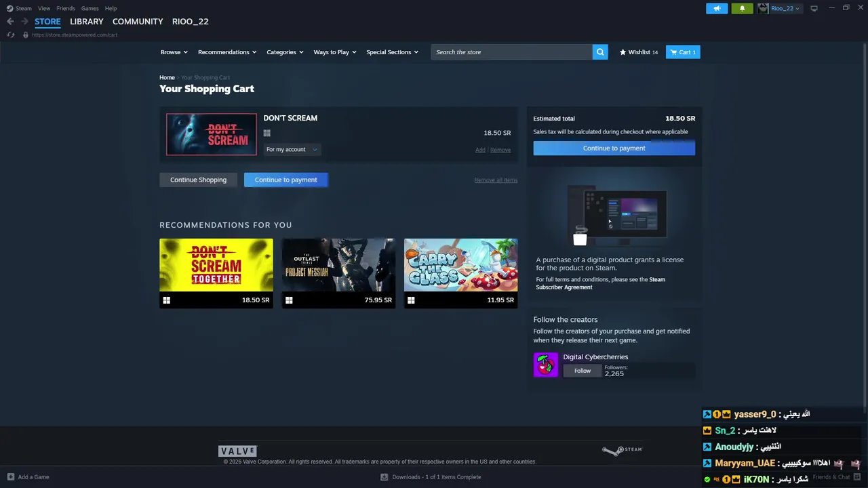Click the search magnifier button
This screenshot has height=488, width=868.
point(600,52)
